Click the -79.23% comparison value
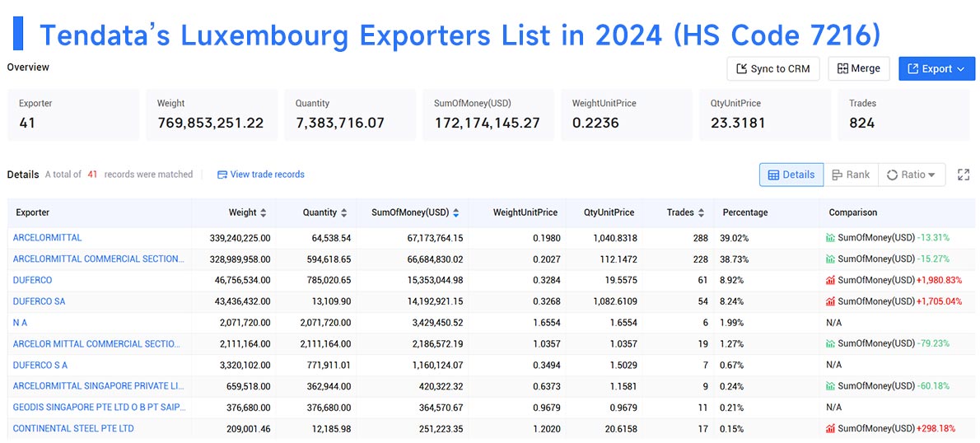 (x=933, y=343)
